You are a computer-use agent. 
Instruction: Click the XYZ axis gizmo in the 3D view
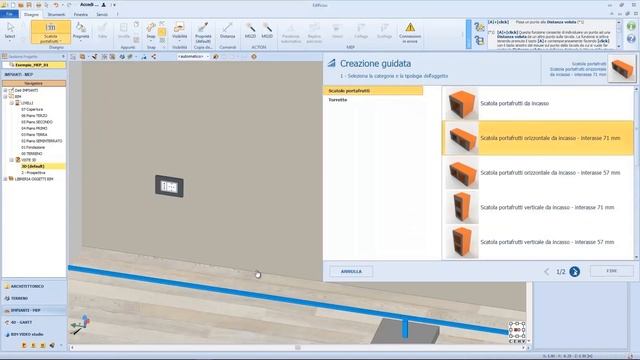click(80, 324)
